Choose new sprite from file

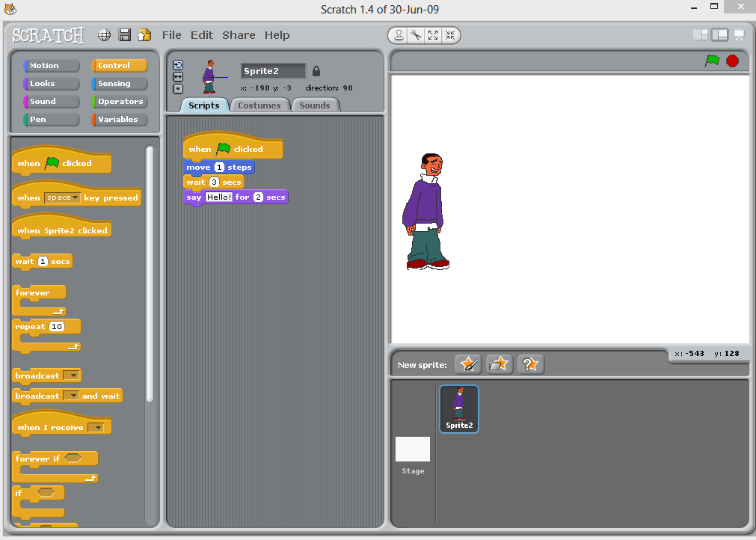[499, 364]
